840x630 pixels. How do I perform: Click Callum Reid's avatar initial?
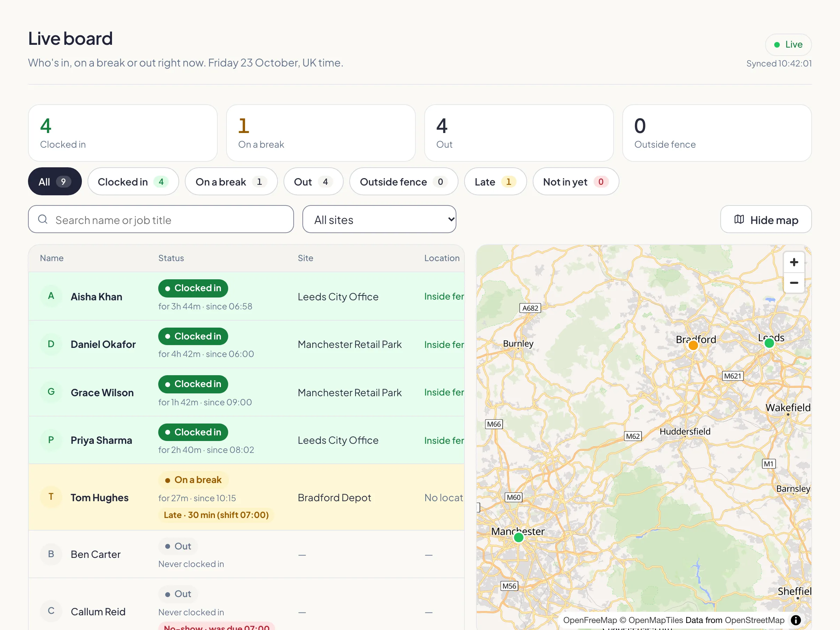click(51, 611)
